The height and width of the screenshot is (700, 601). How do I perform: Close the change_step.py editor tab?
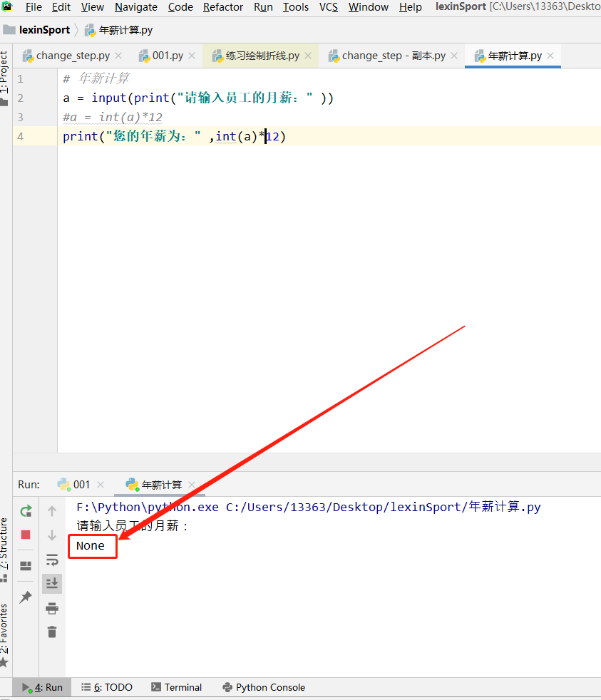(118, 56)
